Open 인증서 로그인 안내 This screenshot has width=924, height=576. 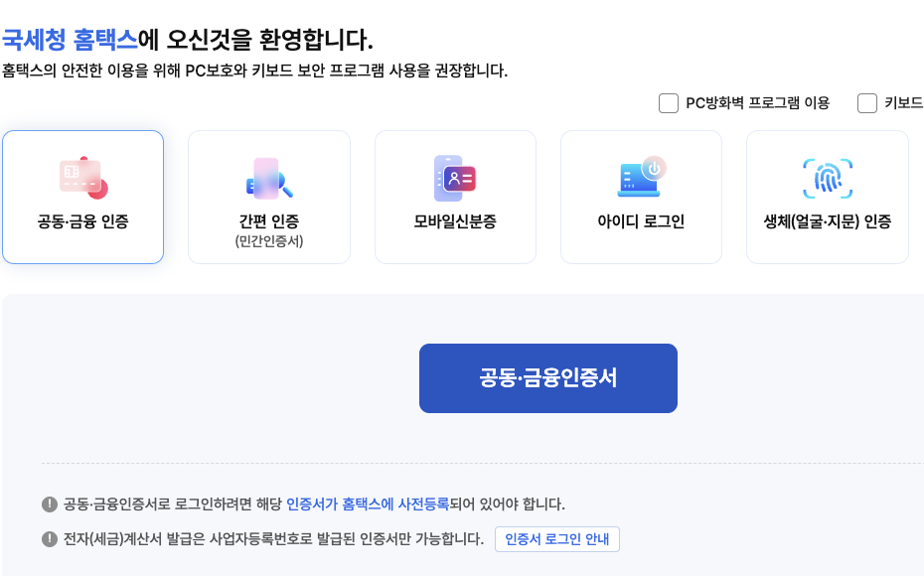(559, 539)
